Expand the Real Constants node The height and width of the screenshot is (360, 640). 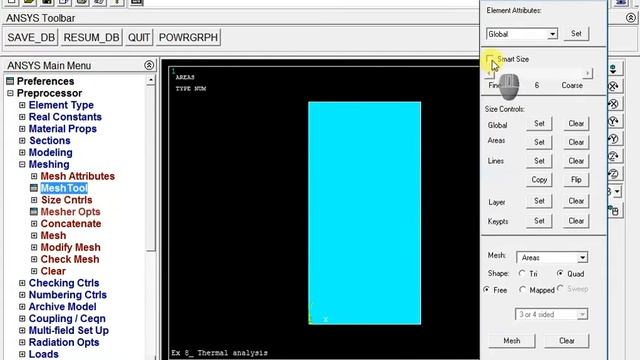coord(22,117)
